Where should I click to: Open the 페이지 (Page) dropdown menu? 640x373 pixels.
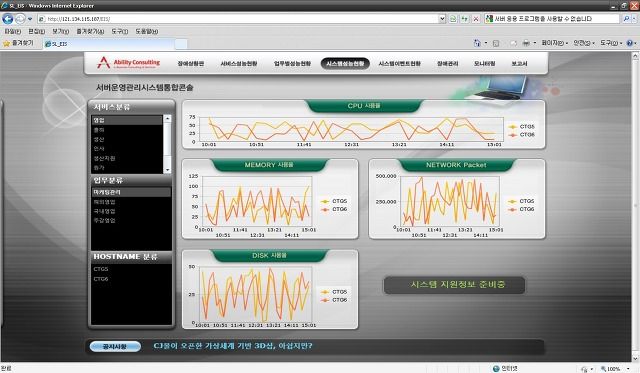(x=555, y=43)
